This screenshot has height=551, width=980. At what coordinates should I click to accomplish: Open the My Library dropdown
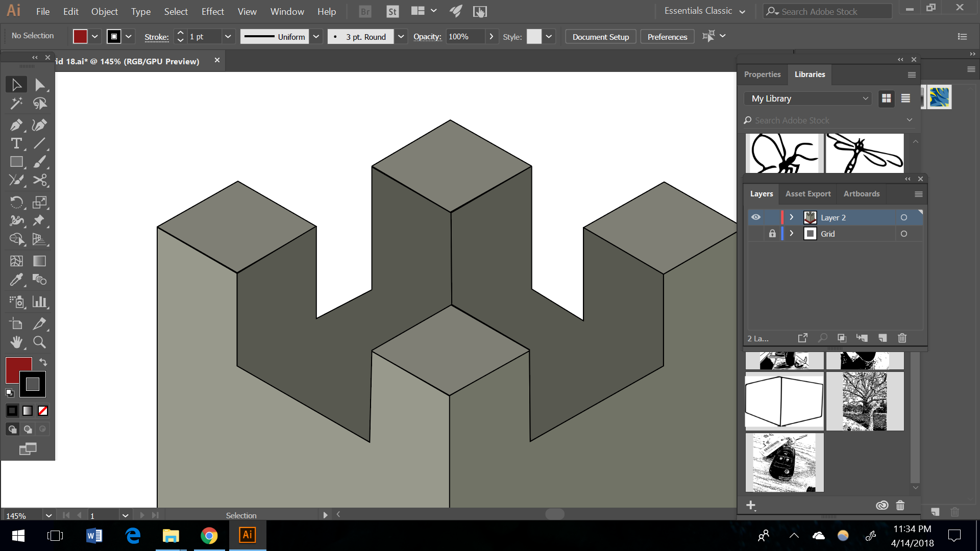(807, 98)
